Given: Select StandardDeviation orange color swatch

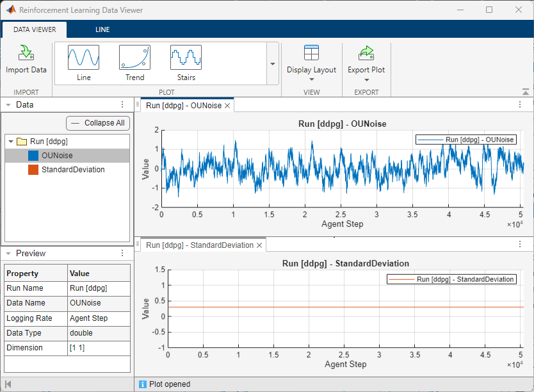Looking at the screenshot, I should (33, 170).
